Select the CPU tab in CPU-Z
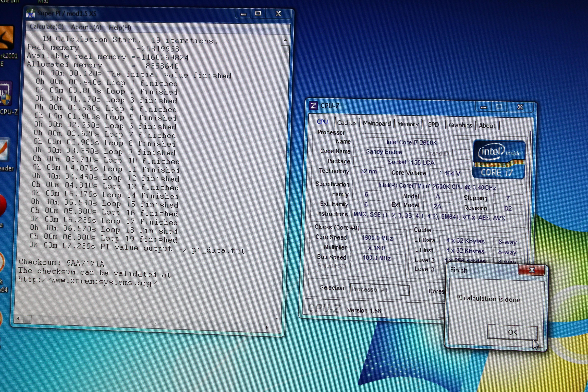The height and width of the screenshot is (392, 588). [322, 122]
